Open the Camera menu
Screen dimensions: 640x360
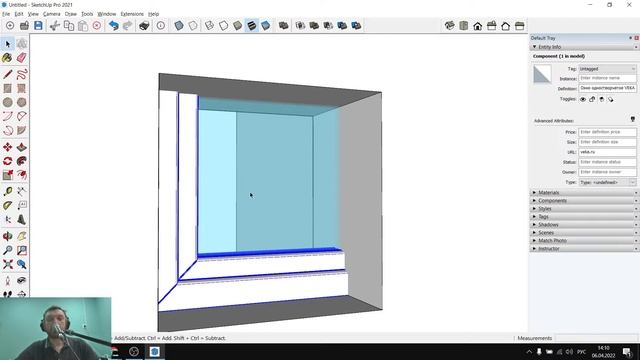(x=51, y=14)
